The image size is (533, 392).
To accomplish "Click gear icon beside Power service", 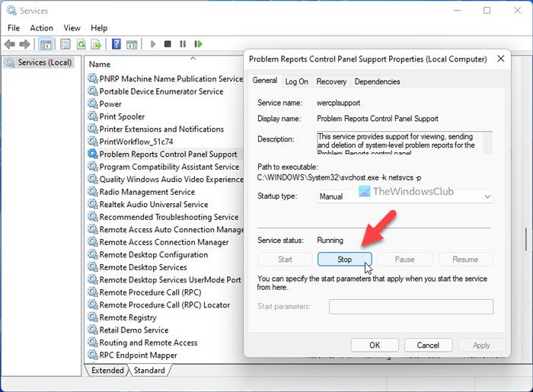I will pos(93,104).
